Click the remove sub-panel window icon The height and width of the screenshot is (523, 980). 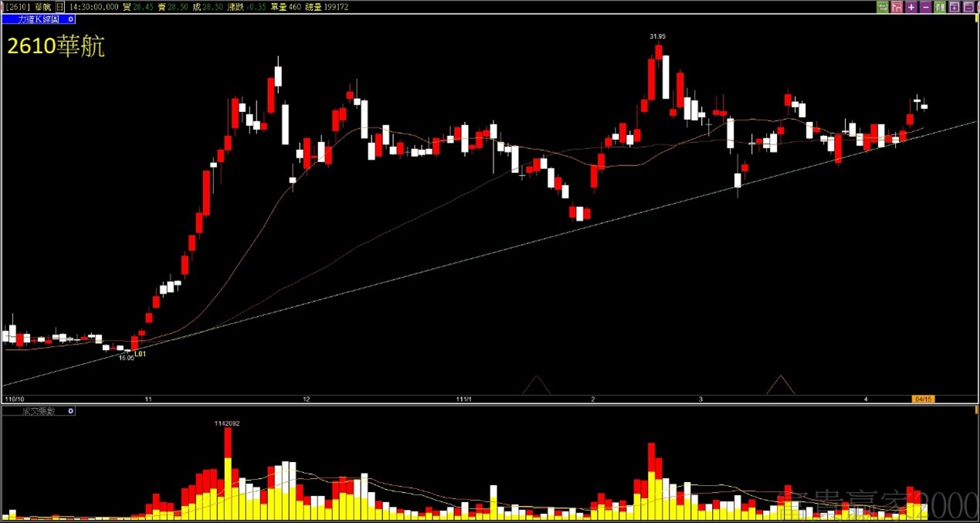(x=969, y=7)
